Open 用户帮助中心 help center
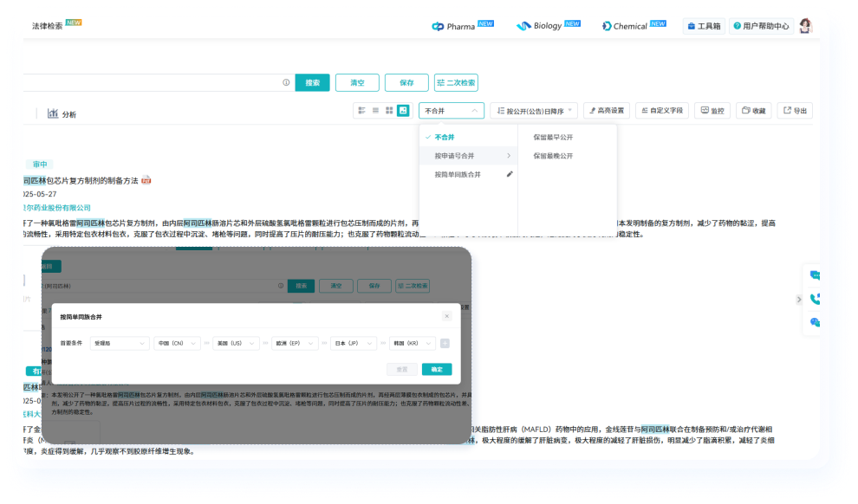The width and height of the screenshot is (858, 504). coord(761,26)
